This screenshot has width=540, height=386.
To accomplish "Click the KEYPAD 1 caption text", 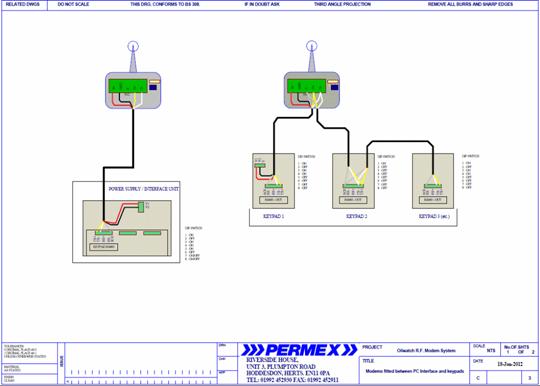I will [273, 216].
